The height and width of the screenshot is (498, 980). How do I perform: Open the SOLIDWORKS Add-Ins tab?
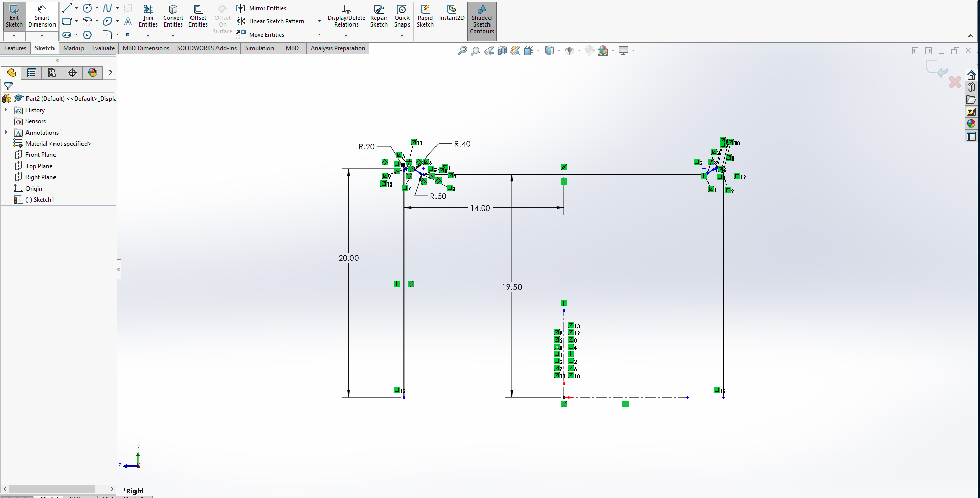[x=207, y=48]
